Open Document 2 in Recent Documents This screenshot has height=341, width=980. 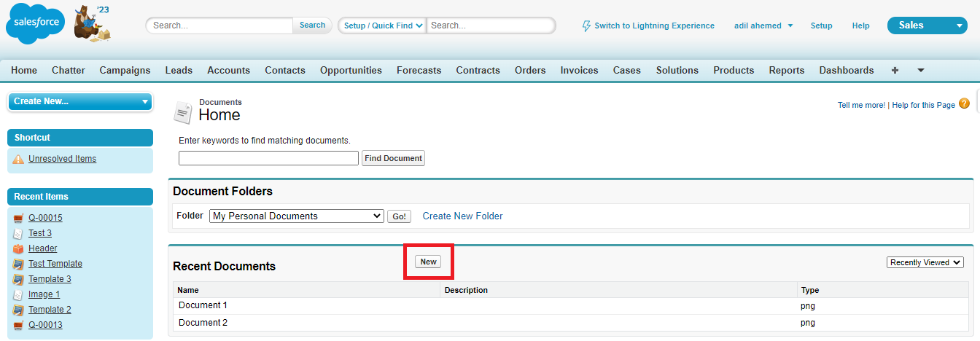click(203, 323)
